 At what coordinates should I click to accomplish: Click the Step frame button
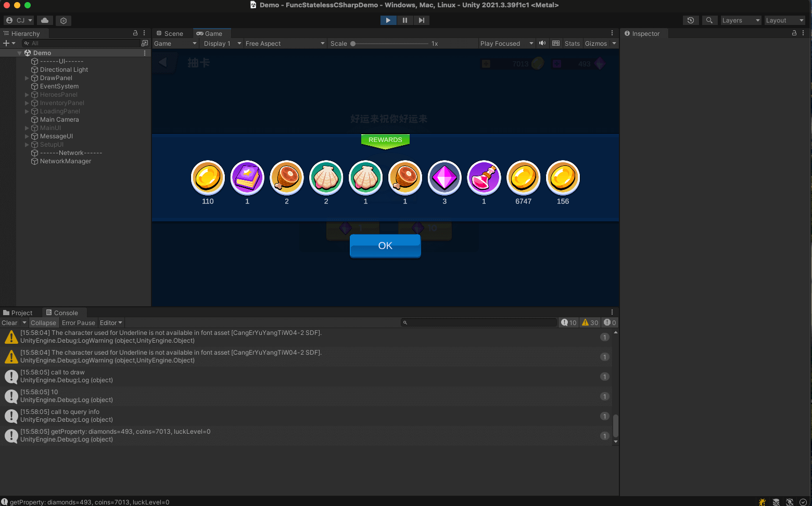tap(421, 20)
